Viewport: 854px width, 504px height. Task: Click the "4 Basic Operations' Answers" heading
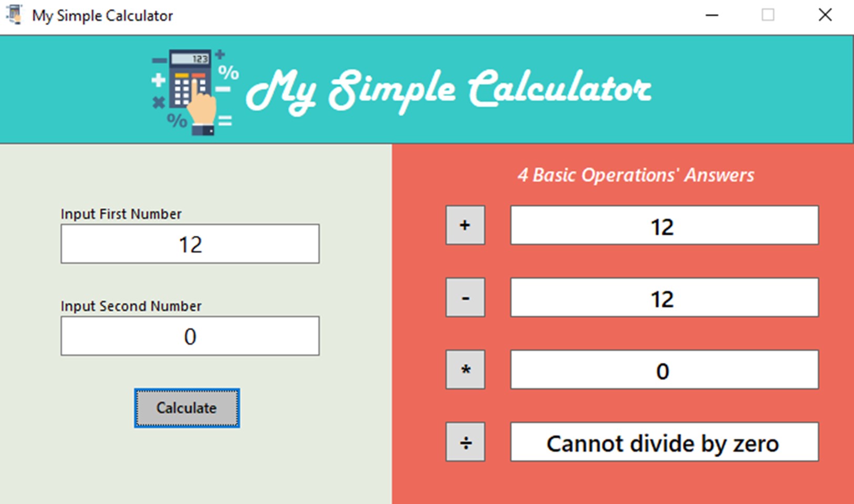(636, 175)
